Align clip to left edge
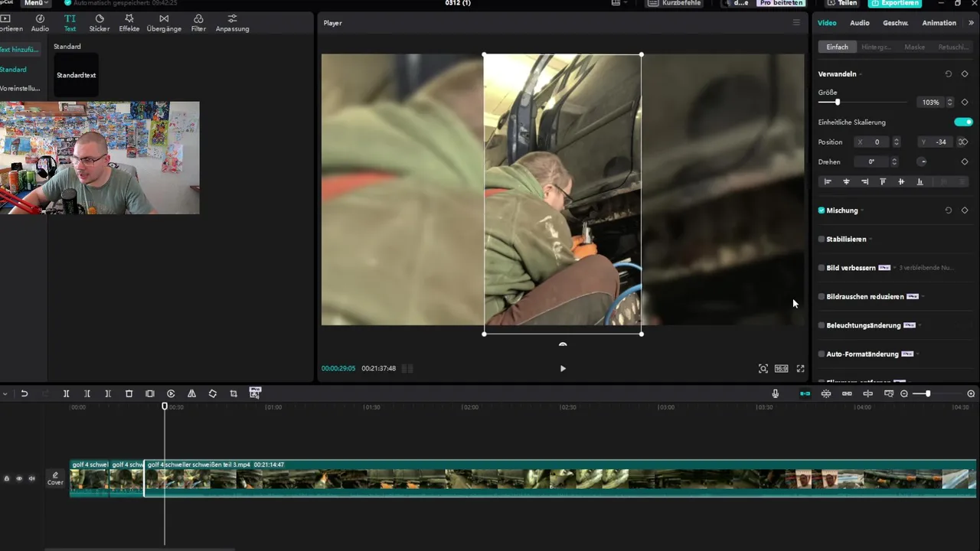This screenshot has width=980, height=551. tap(828, 181)
